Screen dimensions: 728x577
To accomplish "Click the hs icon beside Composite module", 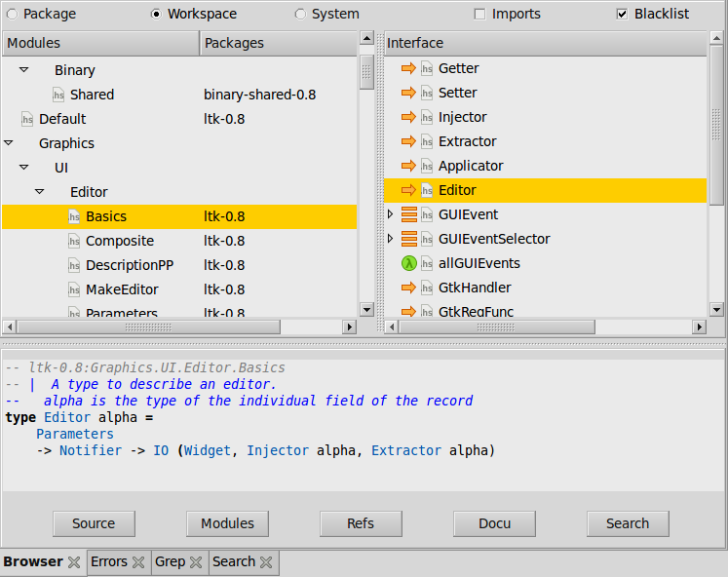I will (74, 241).
